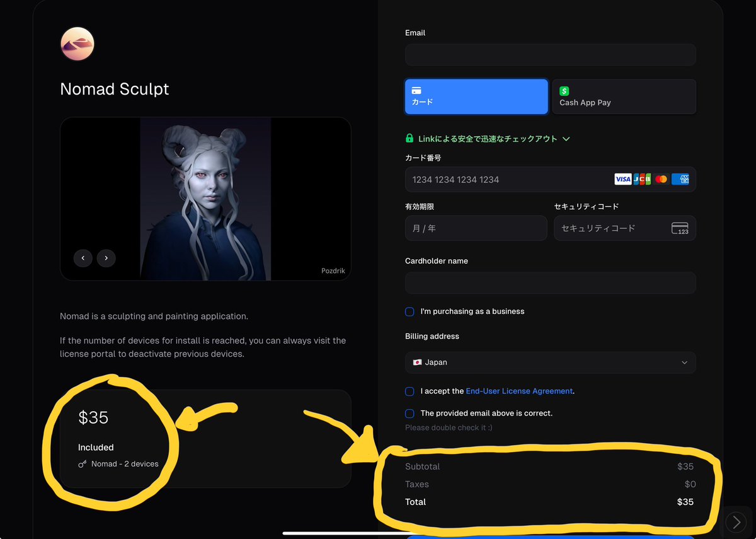Screen dimensions: 756x539
Task: Click the Included label
Action: pyautogui.click(x=96, y=448)
